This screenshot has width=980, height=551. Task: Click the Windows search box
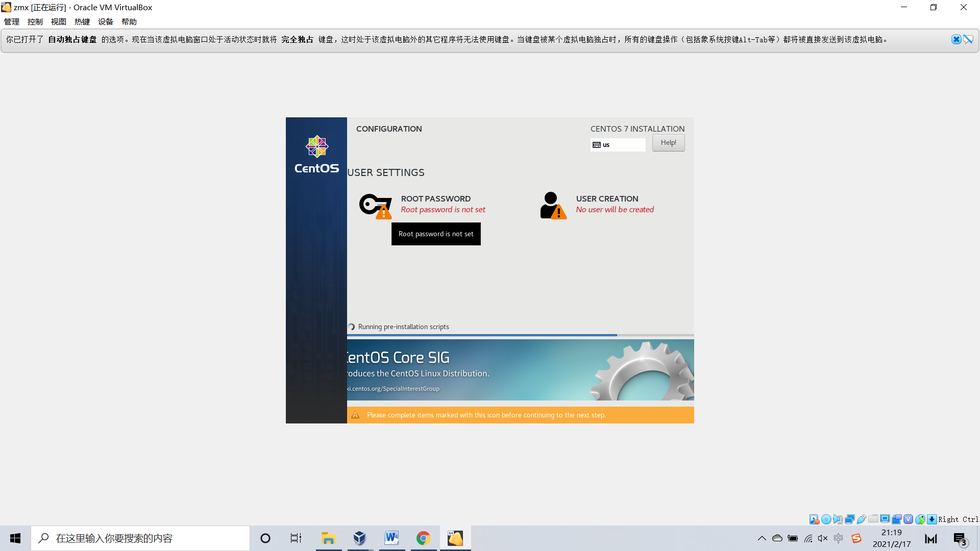(140, 538)
